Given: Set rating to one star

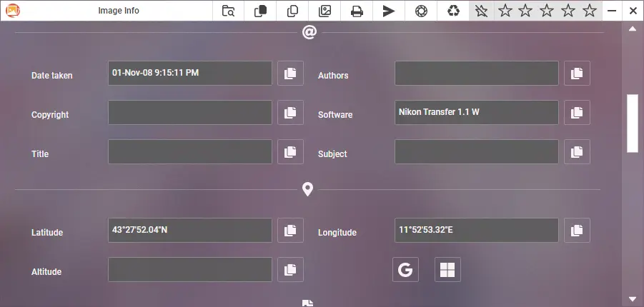Looking at the screenshot, I should point(505,11).
